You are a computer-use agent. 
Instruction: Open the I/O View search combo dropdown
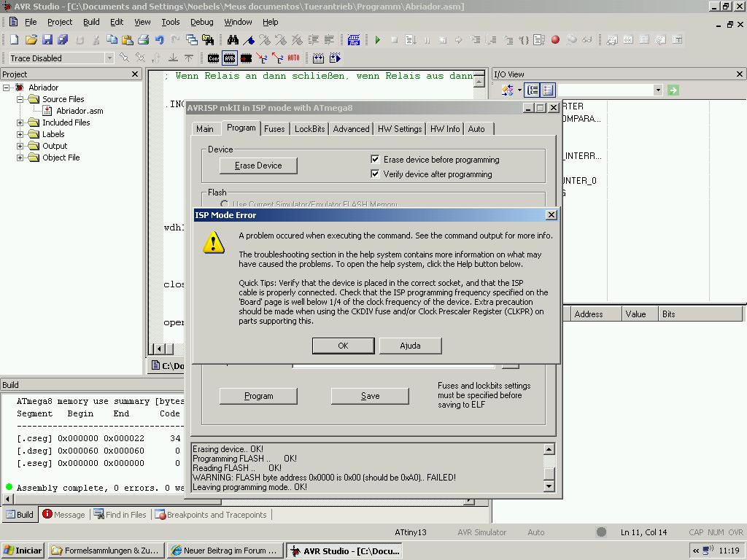tap(658, 90)
